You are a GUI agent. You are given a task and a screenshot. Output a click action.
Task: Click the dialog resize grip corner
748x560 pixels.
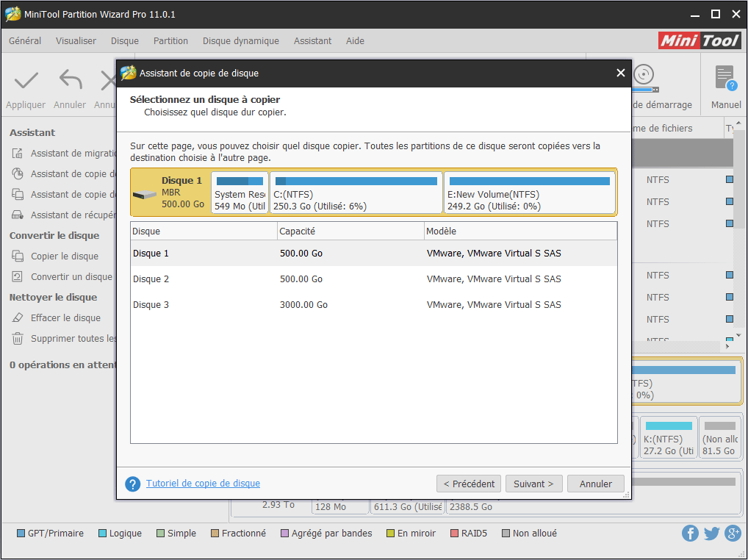tap(626, 495)
